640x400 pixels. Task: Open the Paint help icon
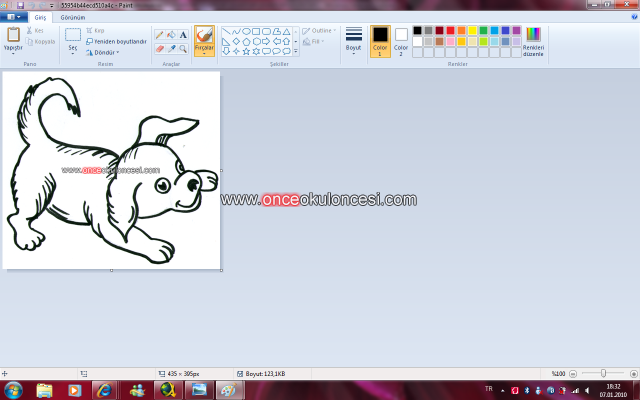click(x=634, y=17)
